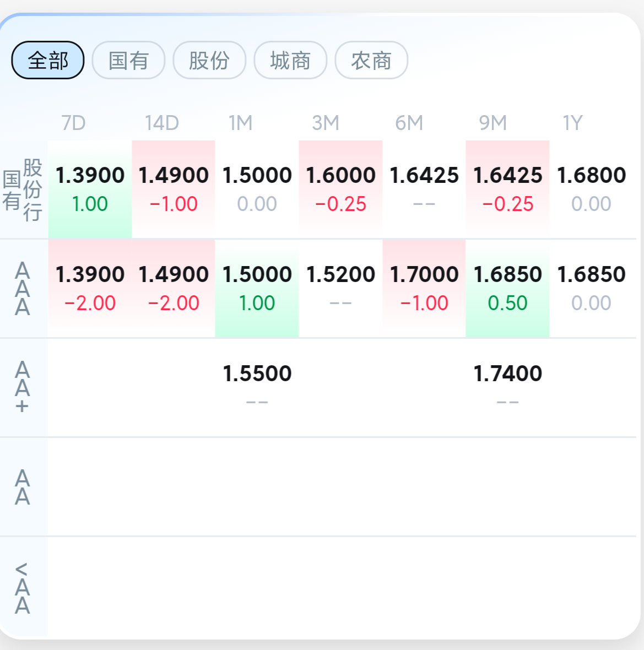The width and height of the screenshot is (644, 650).
Task: Click the 9M tenor column header
Action: [x=493, y=123]
